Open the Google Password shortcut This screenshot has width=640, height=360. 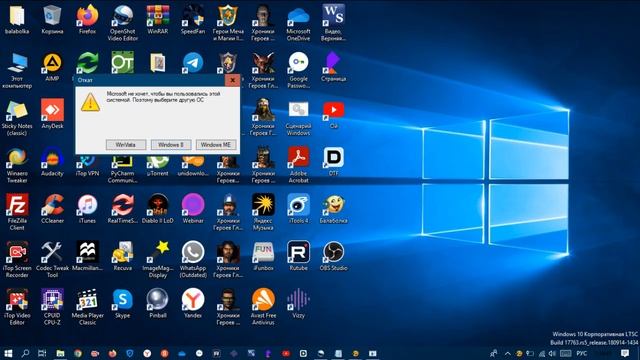click(298, 70)
